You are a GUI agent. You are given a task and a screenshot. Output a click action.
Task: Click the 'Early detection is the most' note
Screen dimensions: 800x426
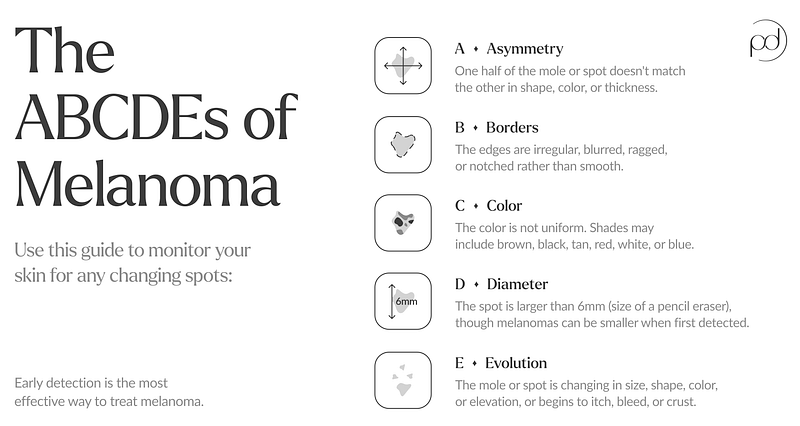pyautogui.click(x=109, y=392)
